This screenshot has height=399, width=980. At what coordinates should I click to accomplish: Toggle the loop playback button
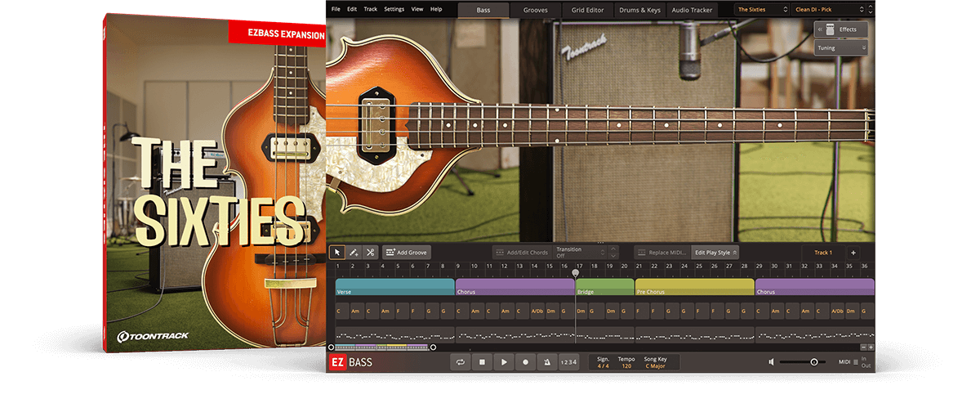[461, 362]
